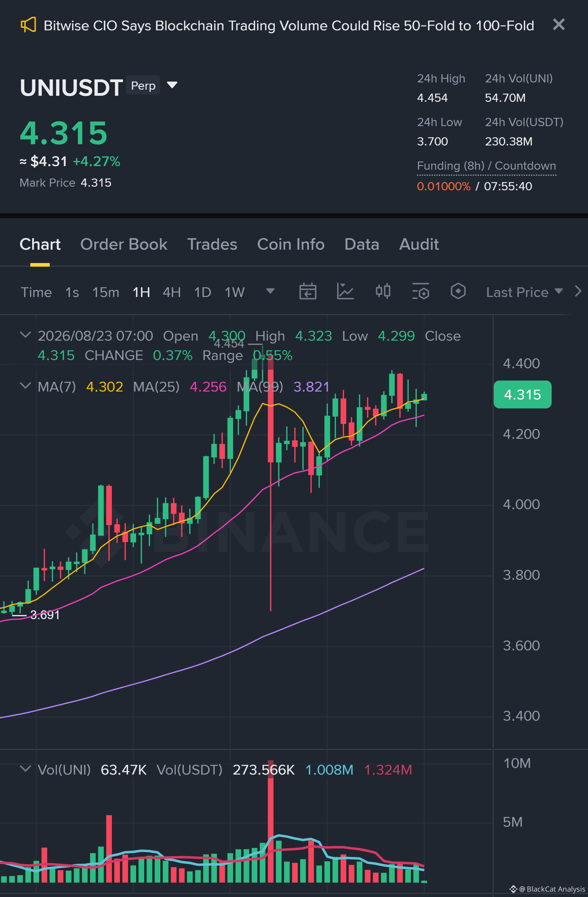Click the CHANGE 0.37% value
Viewport: 588px width, 897px height.
pyautogui.click(x=173, y=355)
